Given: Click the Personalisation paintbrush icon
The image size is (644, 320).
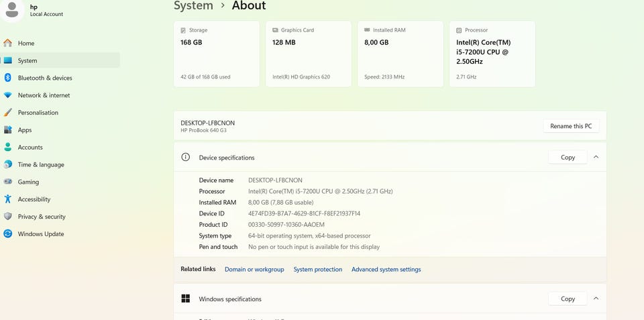Looking at the screenshot, I should coord(8,113).
